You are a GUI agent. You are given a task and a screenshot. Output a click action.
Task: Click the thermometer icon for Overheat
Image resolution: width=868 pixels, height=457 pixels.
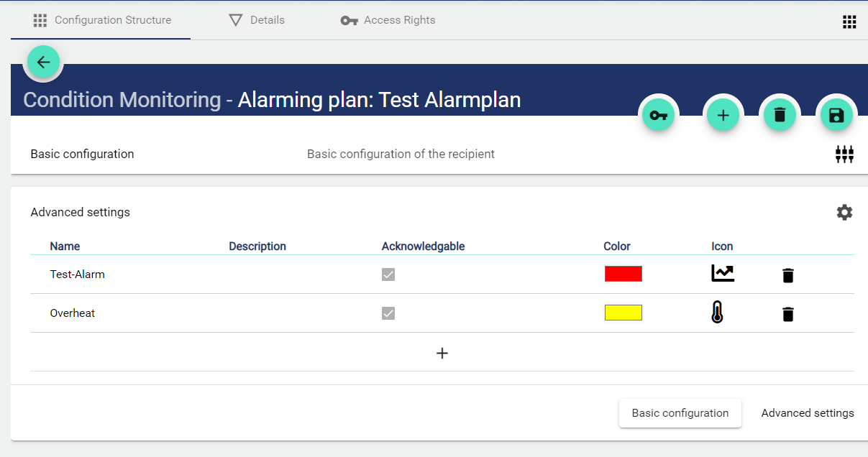click(x=717, y=313)
